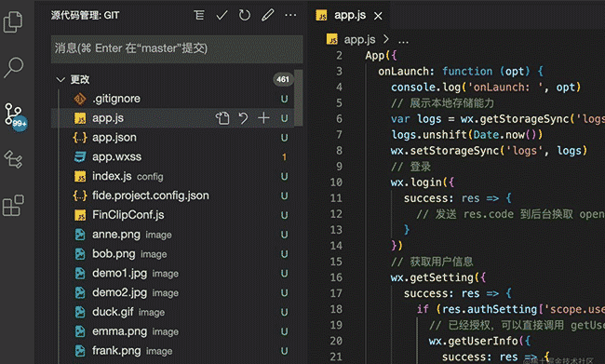
Task: Refresh the Source Control view
Action: click(244, 16)
